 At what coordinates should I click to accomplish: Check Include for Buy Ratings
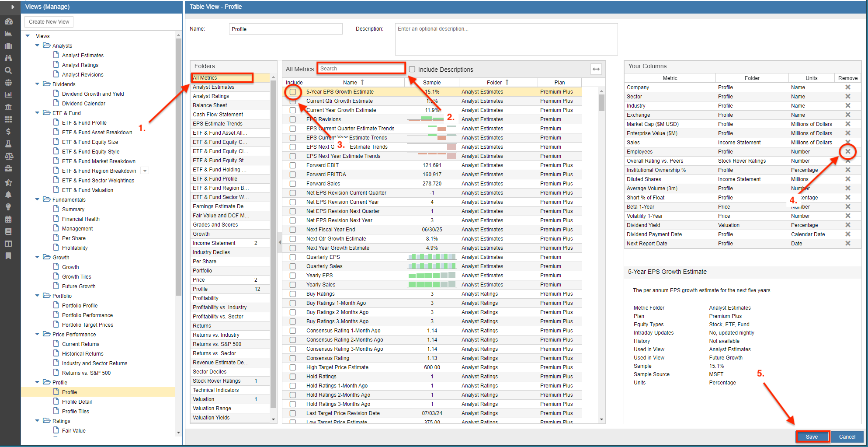[x=293, y=294]
